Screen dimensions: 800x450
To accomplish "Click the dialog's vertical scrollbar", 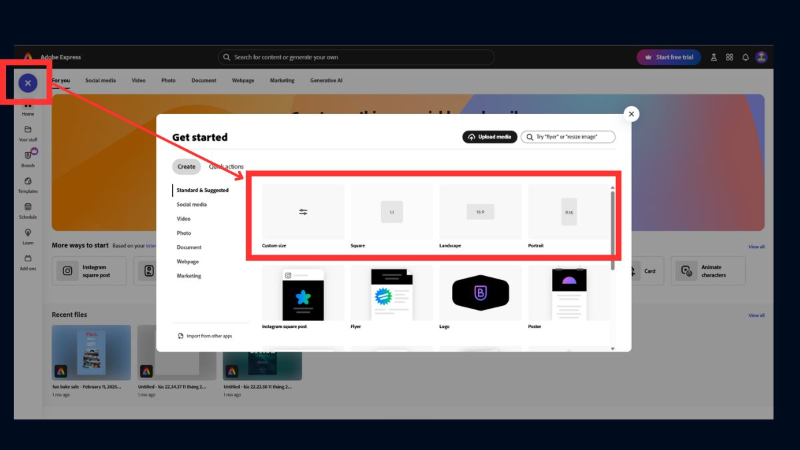I will pos(612,230).
